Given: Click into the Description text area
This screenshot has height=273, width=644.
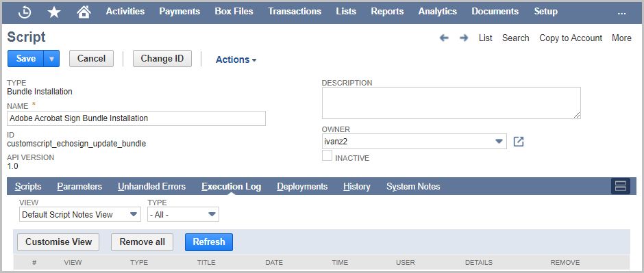Looking at the screenshot, I should click(x=451, y=103).
